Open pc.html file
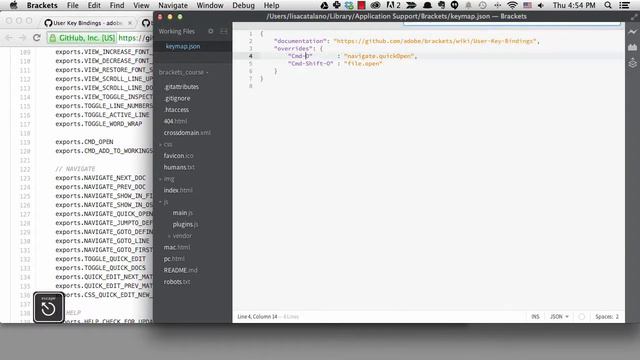The image size is (640, 360). click(174, 258)
